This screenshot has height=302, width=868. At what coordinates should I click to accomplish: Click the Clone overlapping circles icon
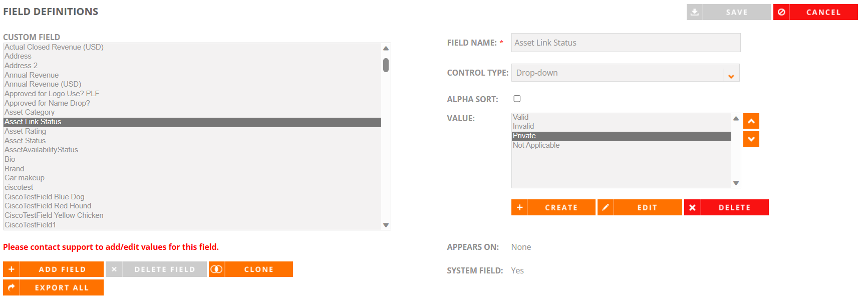(x=217, y=269)
